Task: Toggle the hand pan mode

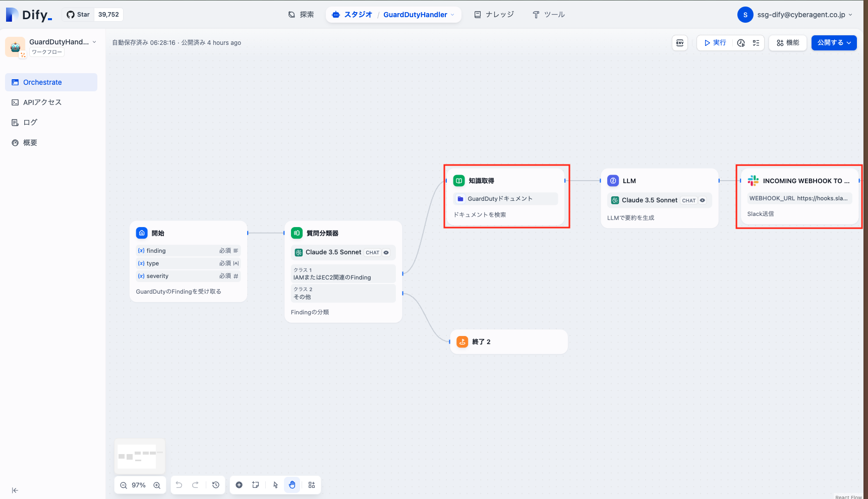Action: tap(292, 485)
